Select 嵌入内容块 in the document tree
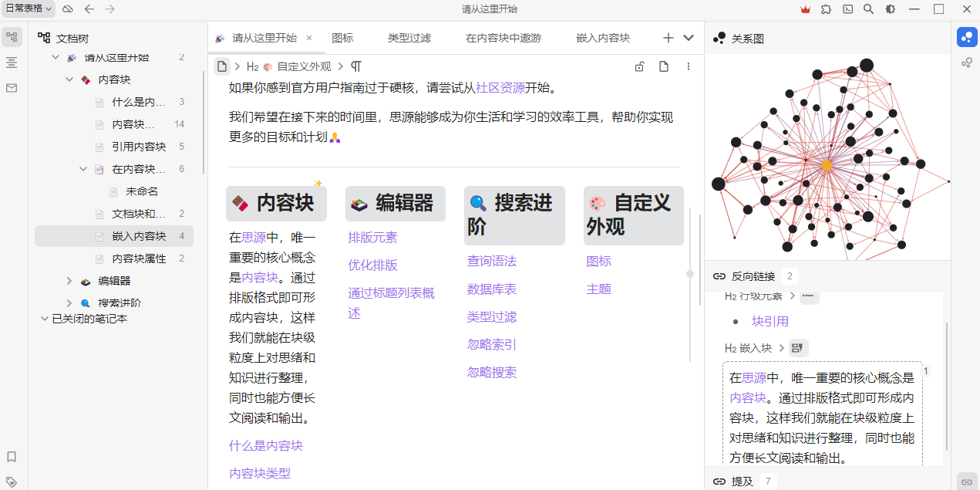980x490 pixels. coord(114,236)
